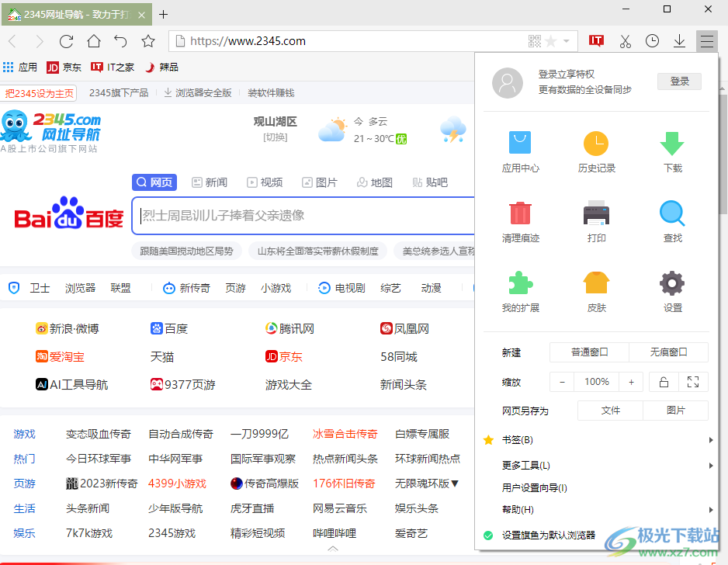Switch to the 新闻 search tab
The image size is (728, 565).
coord(209,182)
